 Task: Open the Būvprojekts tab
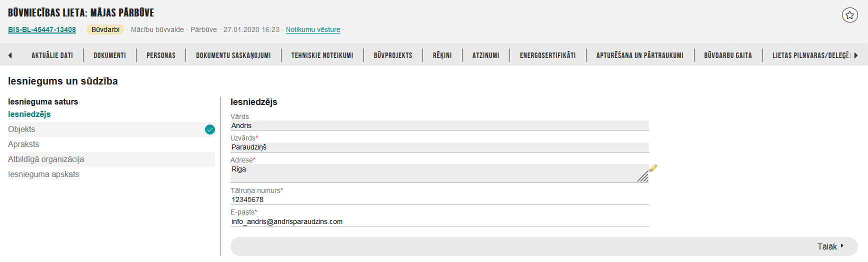click(392, 55)
